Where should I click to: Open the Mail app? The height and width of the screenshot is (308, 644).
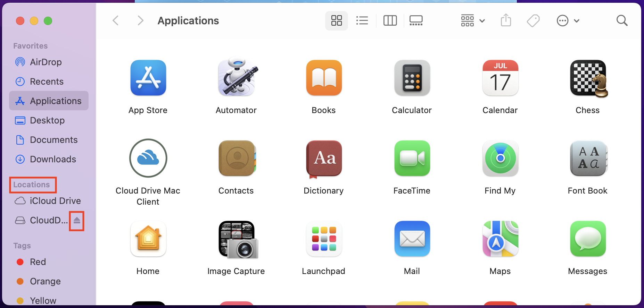coord(412,239)
